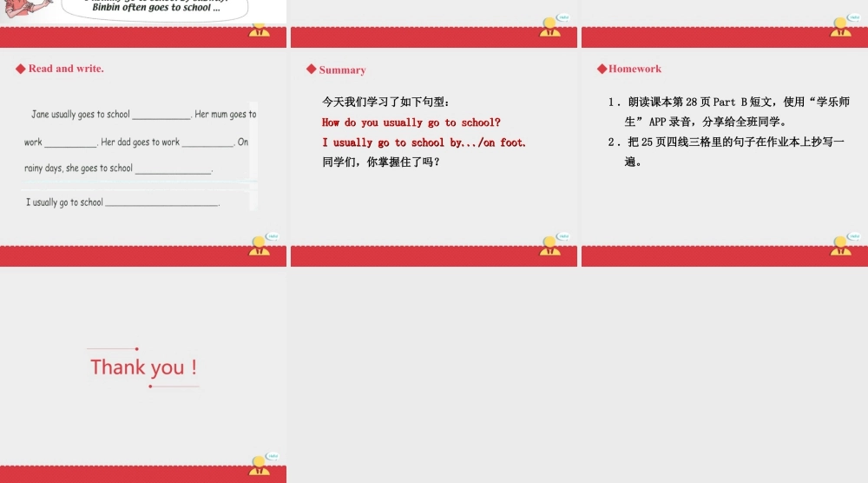Select the 'Read and write.' heading
This screenshot has height=483, width=868.
(66, 69)
